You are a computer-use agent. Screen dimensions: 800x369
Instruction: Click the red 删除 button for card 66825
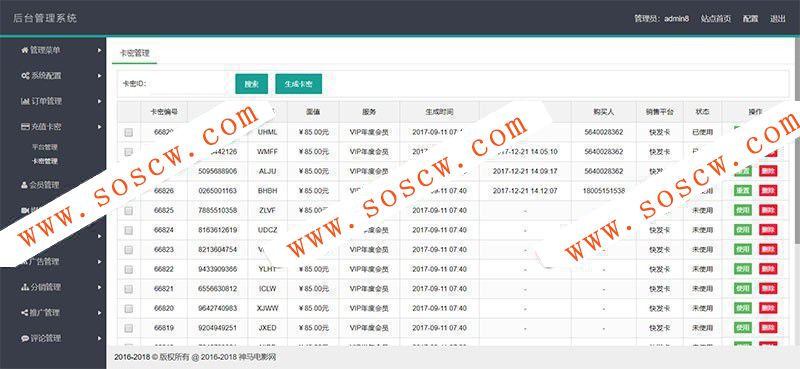coord(768,210)
